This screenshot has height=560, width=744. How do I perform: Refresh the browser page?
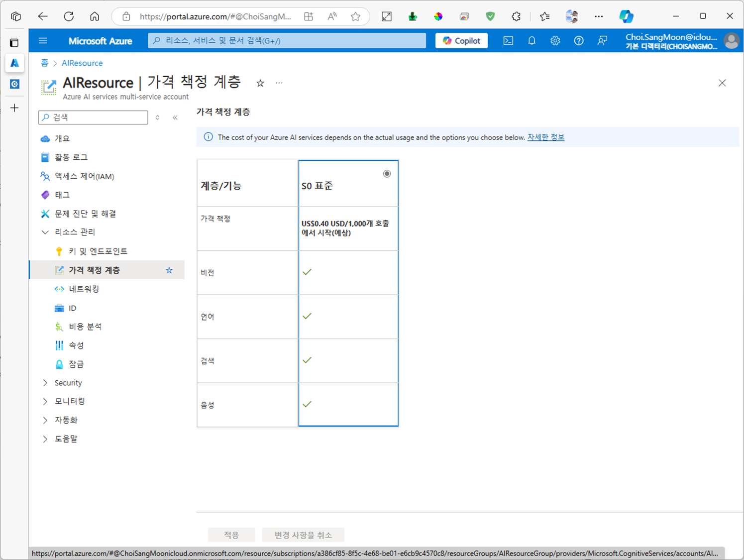pos(69,16)
